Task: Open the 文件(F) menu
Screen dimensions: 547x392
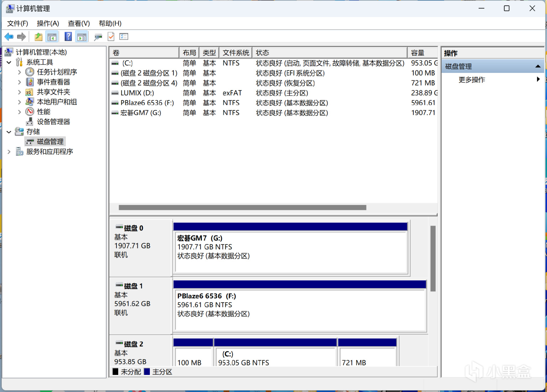Action: [x=17, y=23]
